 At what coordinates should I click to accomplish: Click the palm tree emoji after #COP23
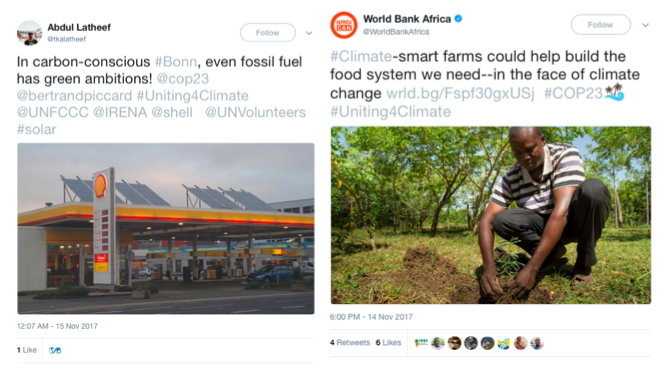[x=615, y=92]
